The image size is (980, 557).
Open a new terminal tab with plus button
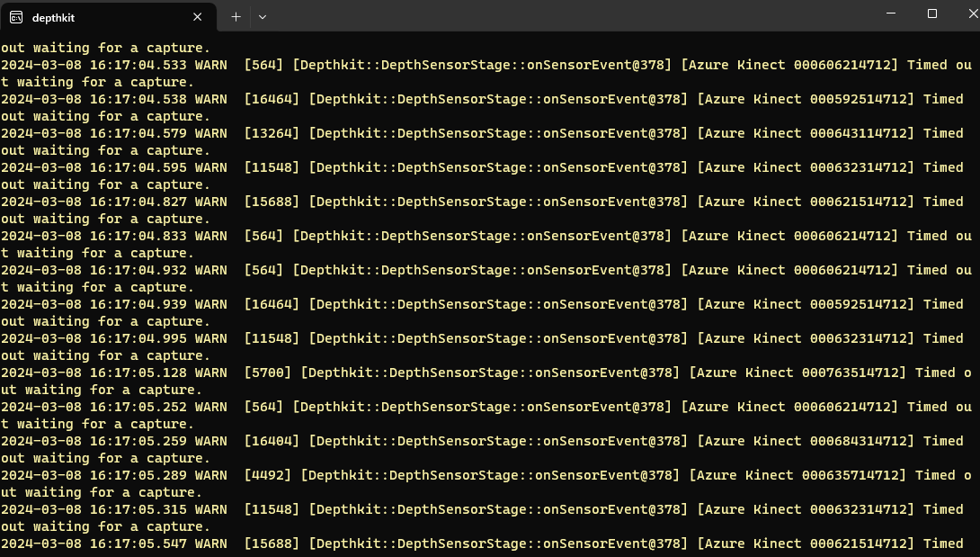pyautogui.click(x=236, y=16)
